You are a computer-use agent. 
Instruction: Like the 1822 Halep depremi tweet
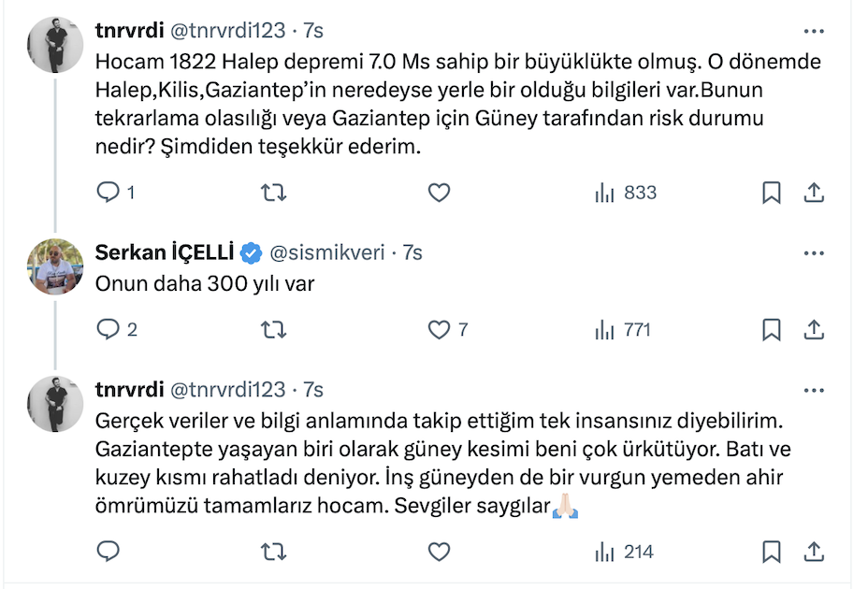pos(439,193)
